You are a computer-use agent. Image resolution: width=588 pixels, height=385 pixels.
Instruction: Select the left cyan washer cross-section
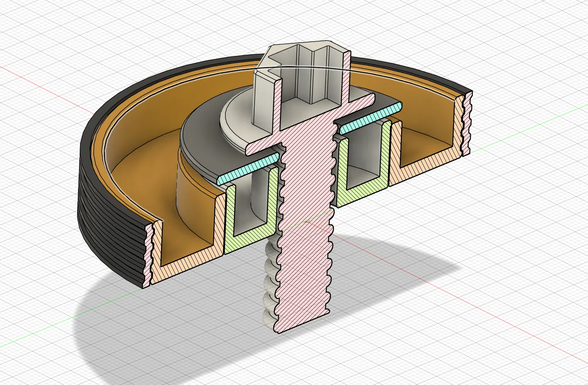click(248, 168)
